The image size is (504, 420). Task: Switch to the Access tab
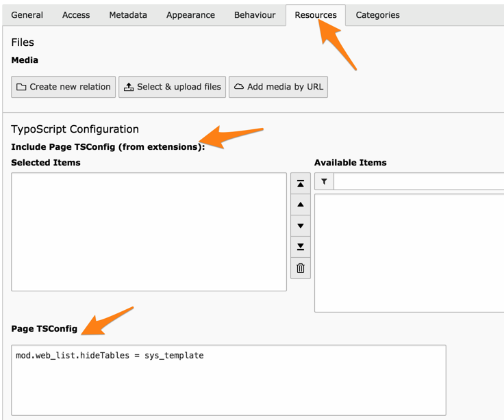click(x=77, y=15)
